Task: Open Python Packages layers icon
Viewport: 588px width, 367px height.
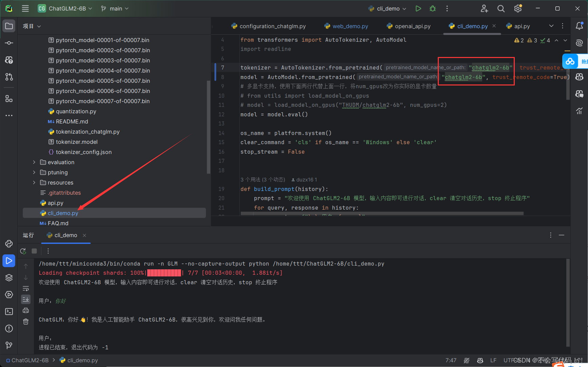Action: click(x=9, y=278)
